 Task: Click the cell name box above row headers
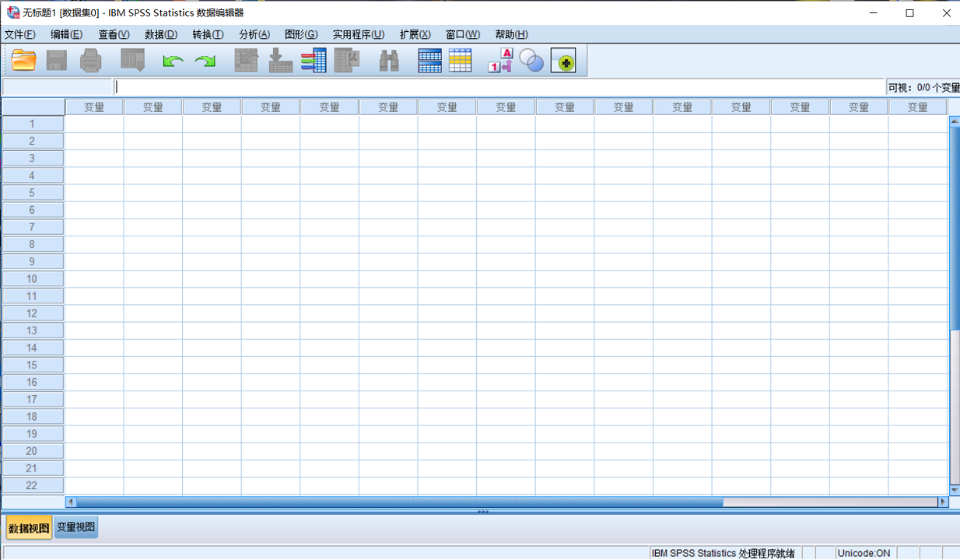point(58,87)
